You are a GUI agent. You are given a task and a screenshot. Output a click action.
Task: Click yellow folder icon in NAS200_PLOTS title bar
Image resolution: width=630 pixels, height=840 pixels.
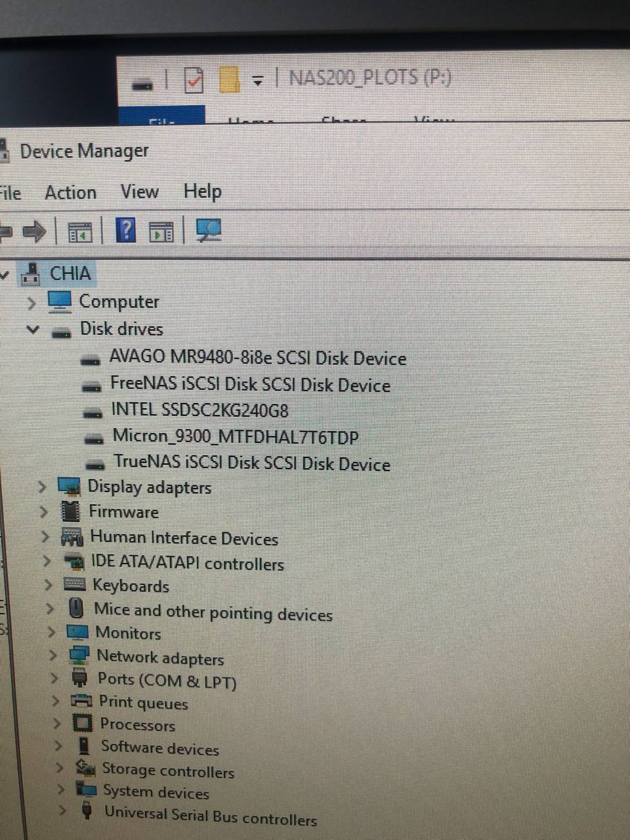pos(229,80)
